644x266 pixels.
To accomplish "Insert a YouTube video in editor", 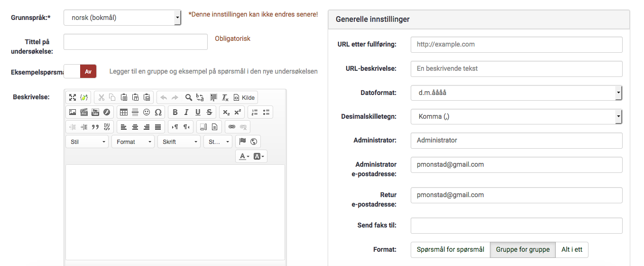I will point(95,113).
